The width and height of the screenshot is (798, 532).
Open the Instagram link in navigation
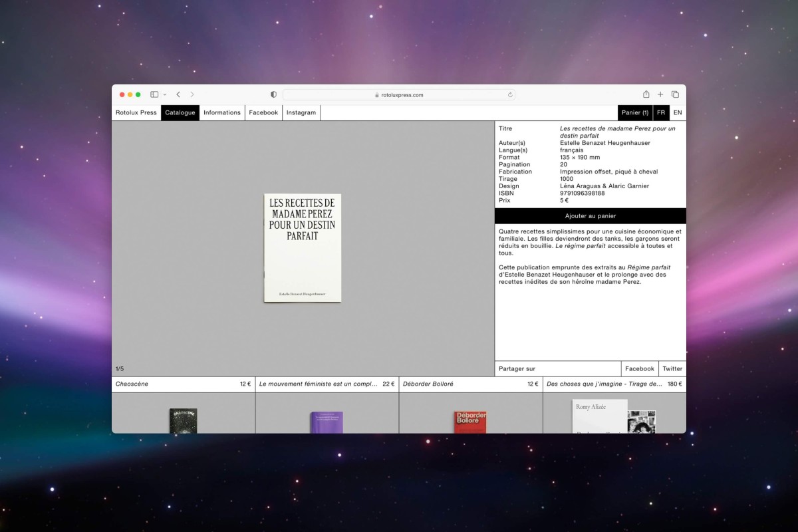[x=301, y=112]
